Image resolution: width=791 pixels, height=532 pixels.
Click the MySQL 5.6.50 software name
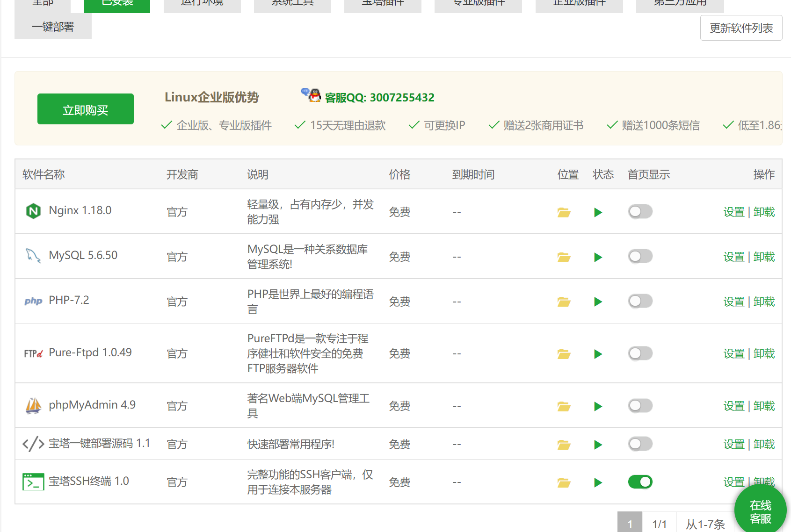click(x=83, y=255)
